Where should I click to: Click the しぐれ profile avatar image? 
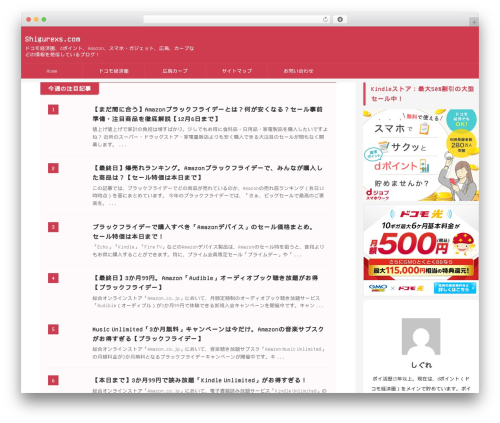coord(421,336)
